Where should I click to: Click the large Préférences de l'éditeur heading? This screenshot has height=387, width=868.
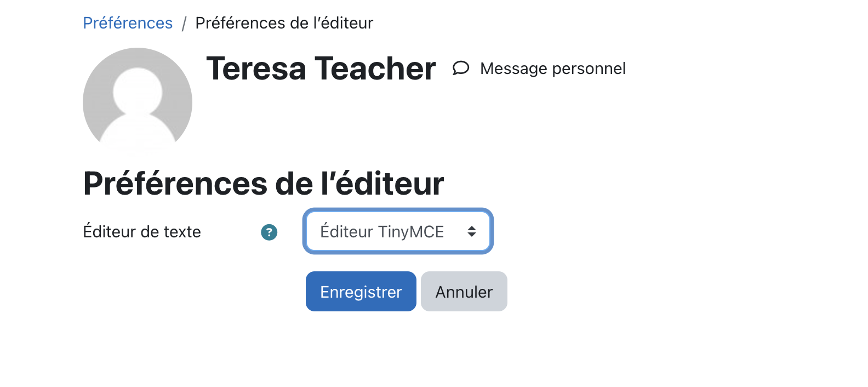click(x=264, y=183)
